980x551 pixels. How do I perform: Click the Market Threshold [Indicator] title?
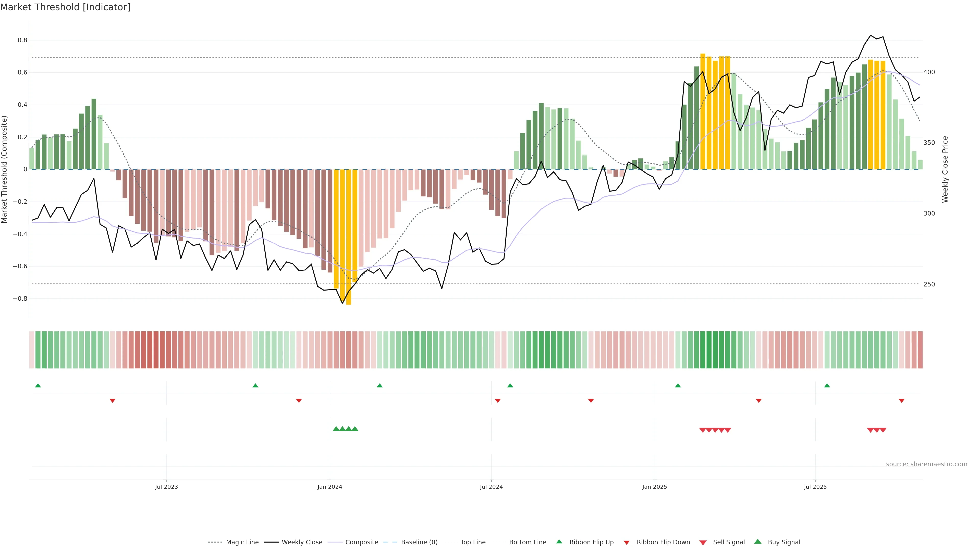[65, 7]
